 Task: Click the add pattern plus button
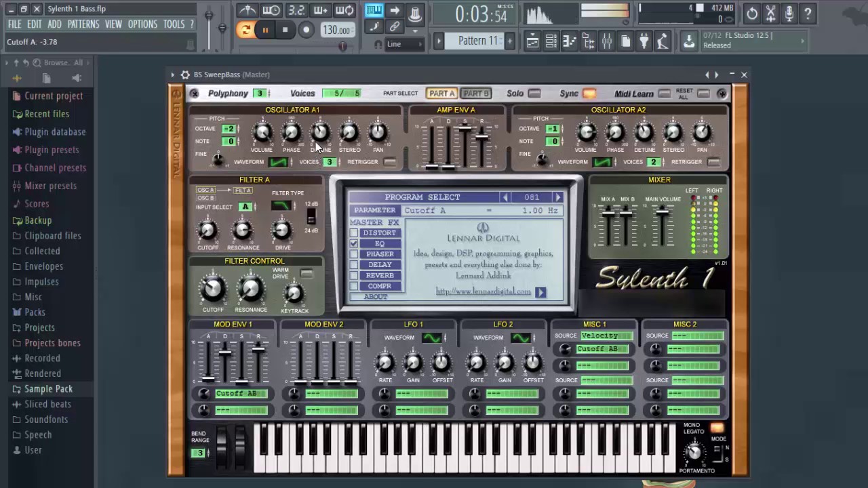point(510,41)
